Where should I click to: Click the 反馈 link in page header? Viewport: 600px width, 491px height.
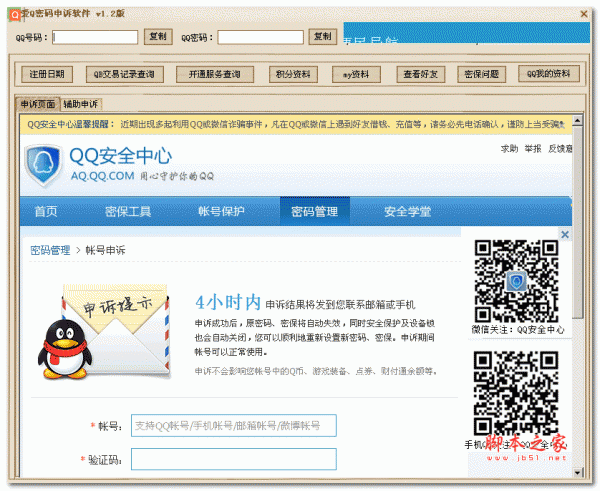coord(560,148)
